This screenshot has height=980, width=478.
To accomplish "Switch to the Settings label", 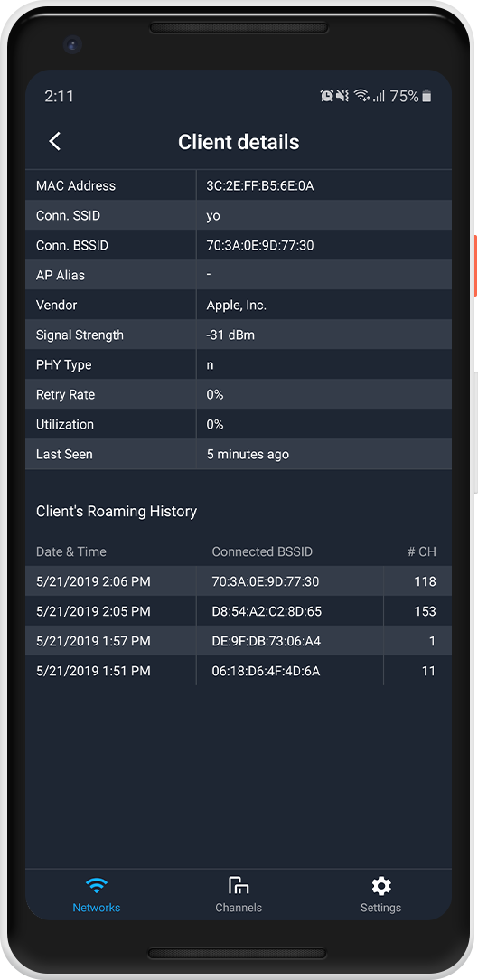I will 380,908.
